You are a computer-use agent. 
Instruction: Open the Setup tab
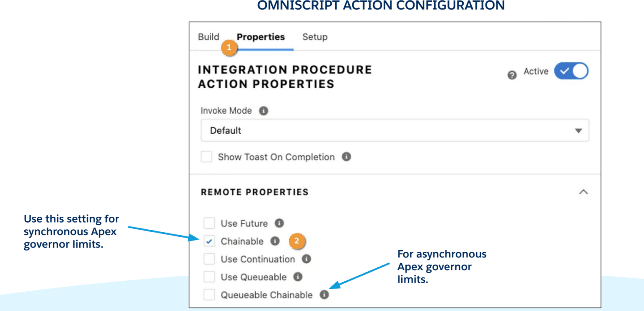click(315, 37)
